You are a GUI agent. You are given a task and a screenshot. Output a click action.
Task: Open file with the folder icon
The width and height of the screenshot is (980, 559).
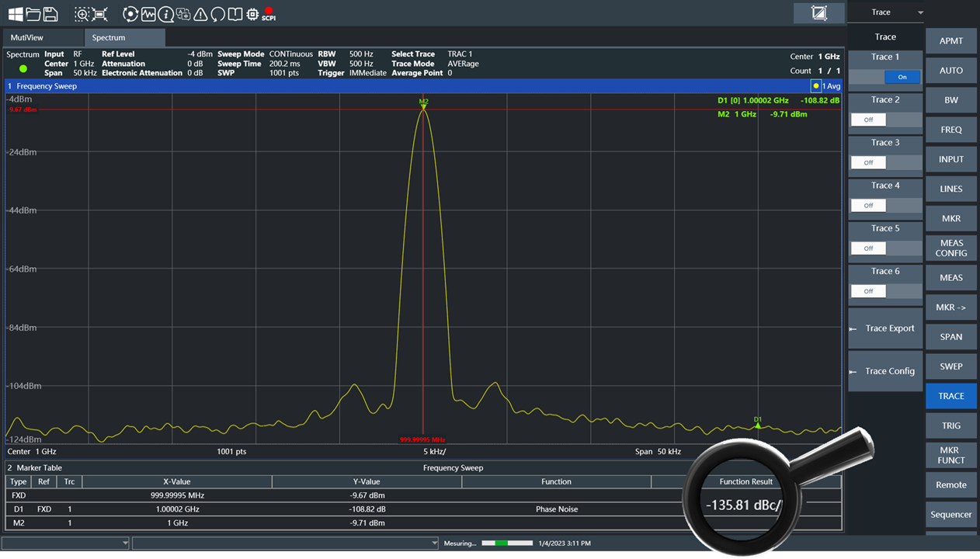point(33,14)
